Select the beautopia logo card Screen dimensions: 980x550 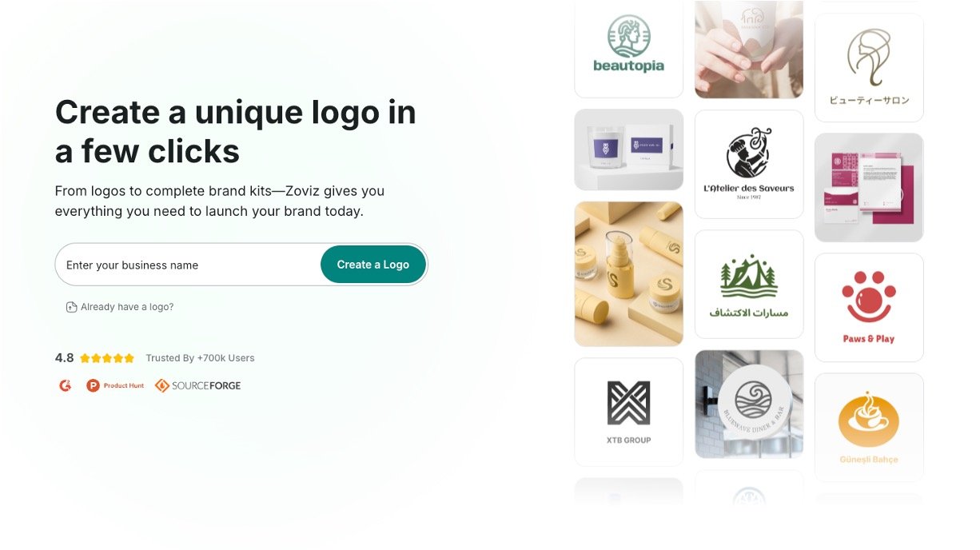(629, 48)
